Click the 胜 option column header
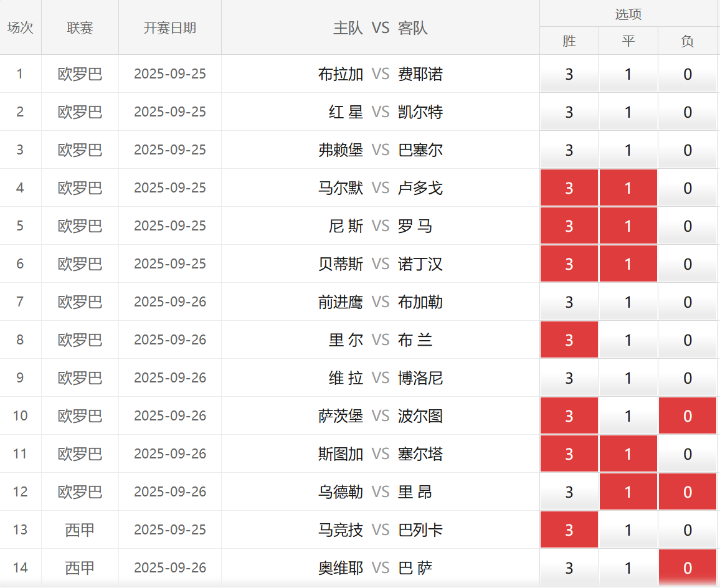 569,41
